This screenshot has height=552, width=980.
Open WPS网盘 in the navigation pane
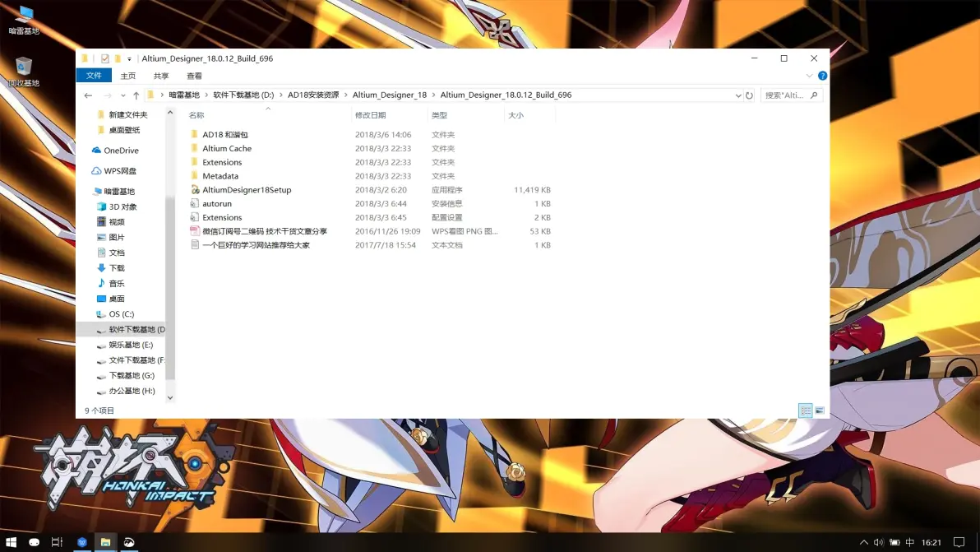(x=113, y=170)
